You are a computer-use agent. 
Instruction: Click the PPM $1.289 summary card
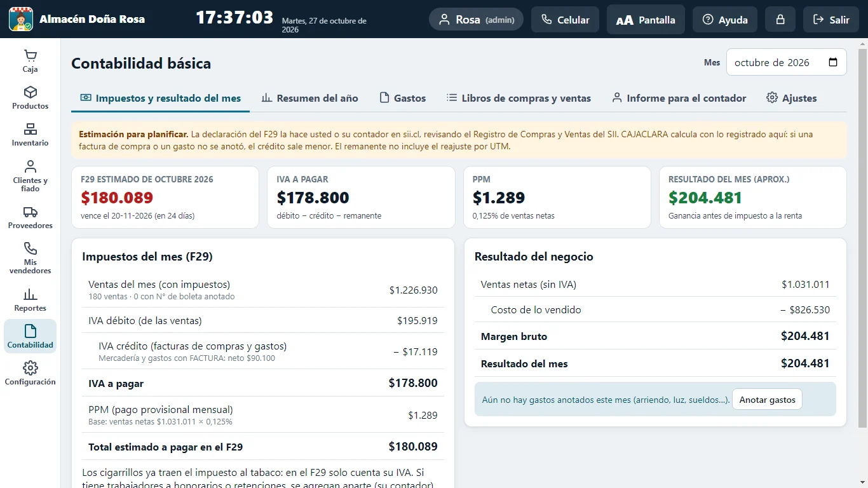557,197
